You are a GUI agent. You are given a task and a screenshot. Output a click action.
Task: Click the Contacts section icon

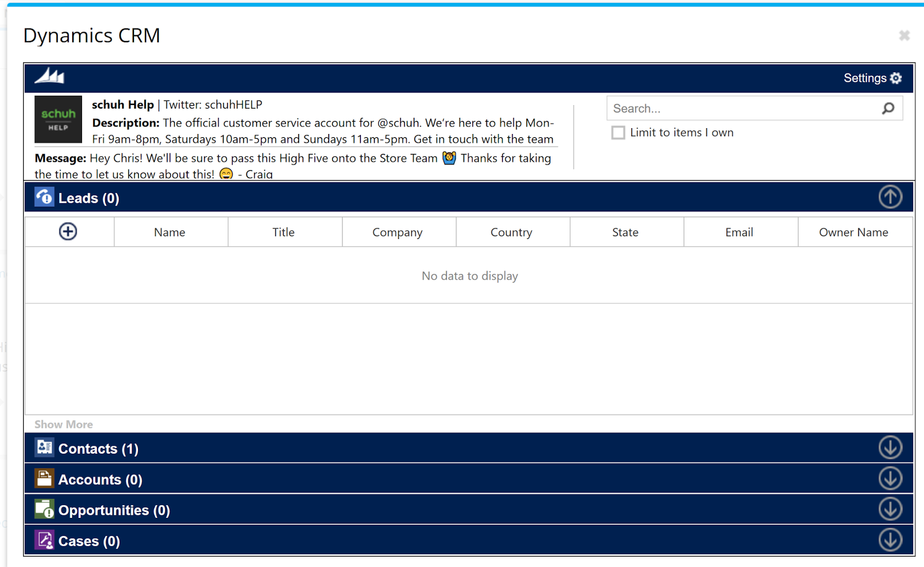[x=44, y=447]
